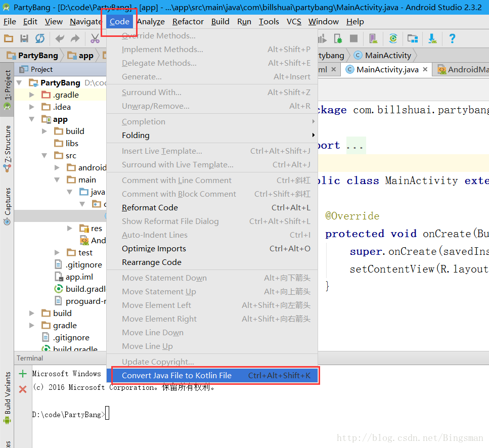
Task: Open the Folding submenu
Action: (212, 136)
